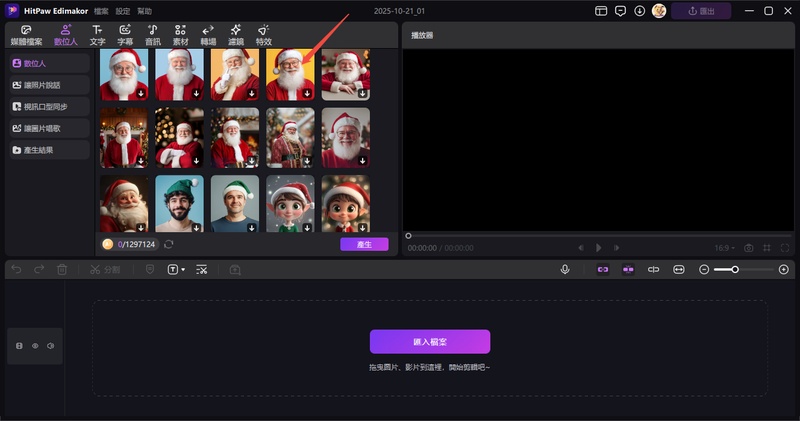
Task: Click the timeline zoom slider handle
Action: click(735, 270)
